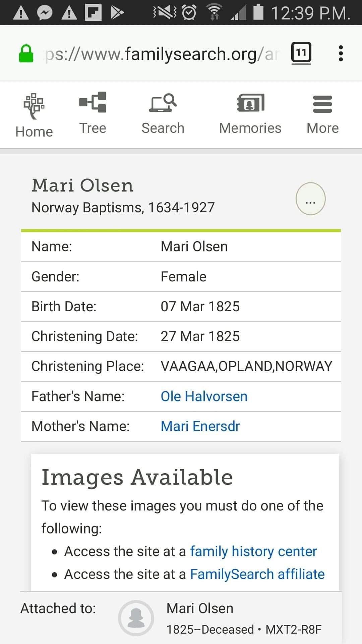
Task: Open the browser tab switcher showing 11
Action: 301,53
